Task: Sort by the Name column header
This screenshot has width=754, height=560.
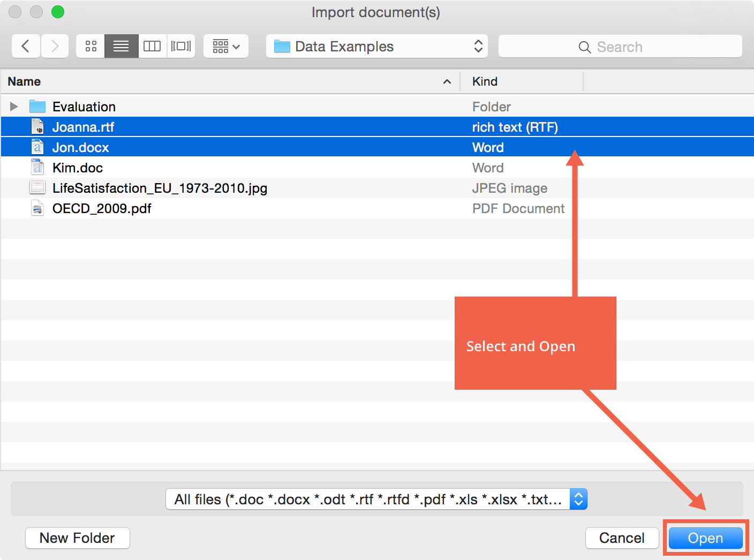Action: point(230,81)
